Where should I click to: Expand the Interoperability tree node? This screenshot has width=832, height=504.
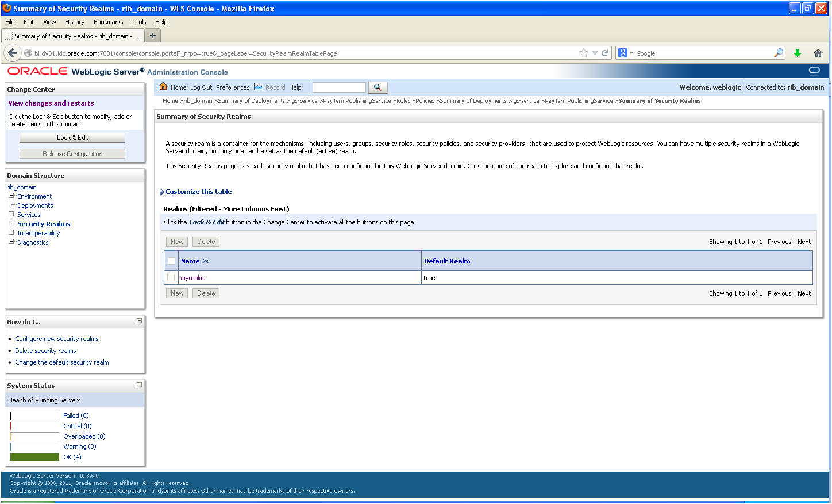(11, 232)
